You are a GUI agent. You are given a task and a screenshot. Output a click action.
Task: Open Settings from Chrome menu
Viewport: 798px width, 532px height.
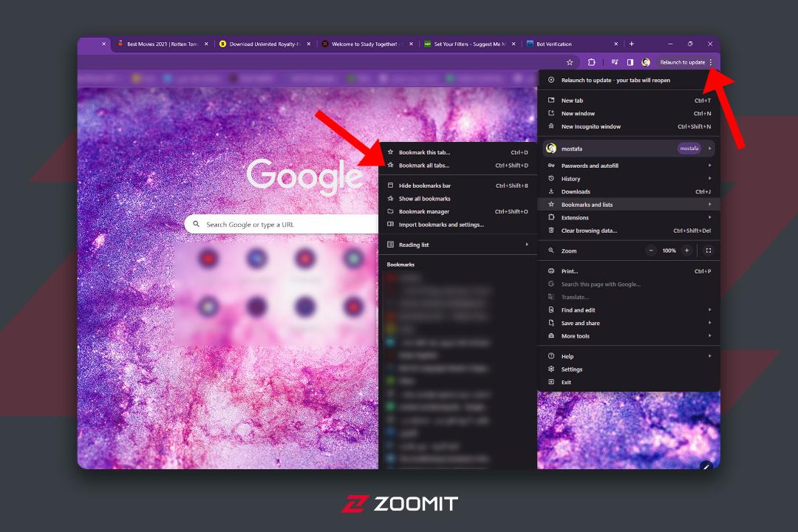[x=629, y=369]
